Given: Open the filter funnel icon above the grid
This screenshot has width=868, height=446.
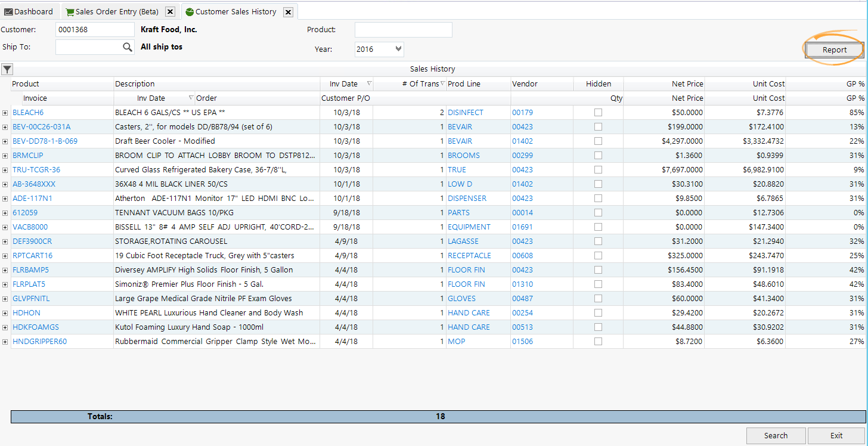Looking at the screenshot, I should pyautogui.click(x=7, y=69).
